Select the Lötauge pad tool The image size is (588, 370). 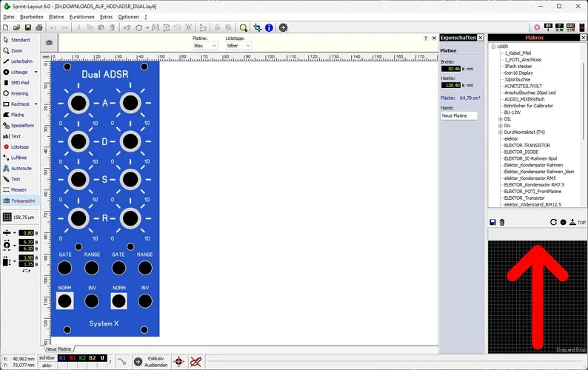[16, 72]
